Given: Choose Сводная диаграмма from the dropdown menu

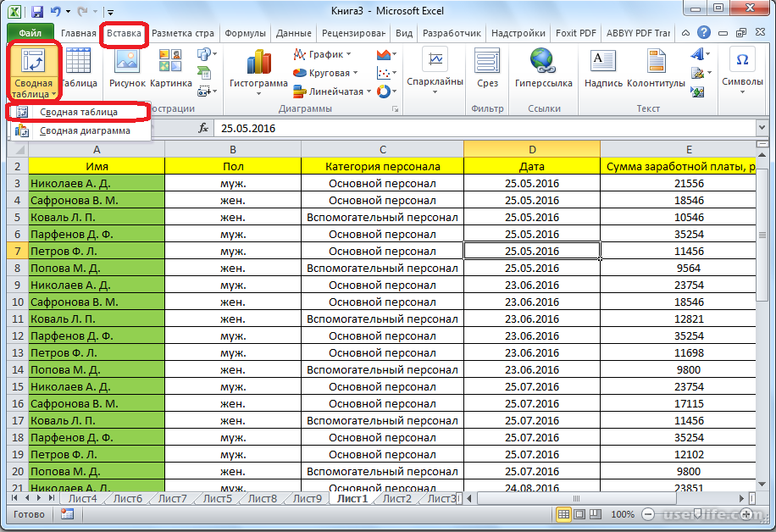Looking at the screenshot, I should [x=80, y=130].
